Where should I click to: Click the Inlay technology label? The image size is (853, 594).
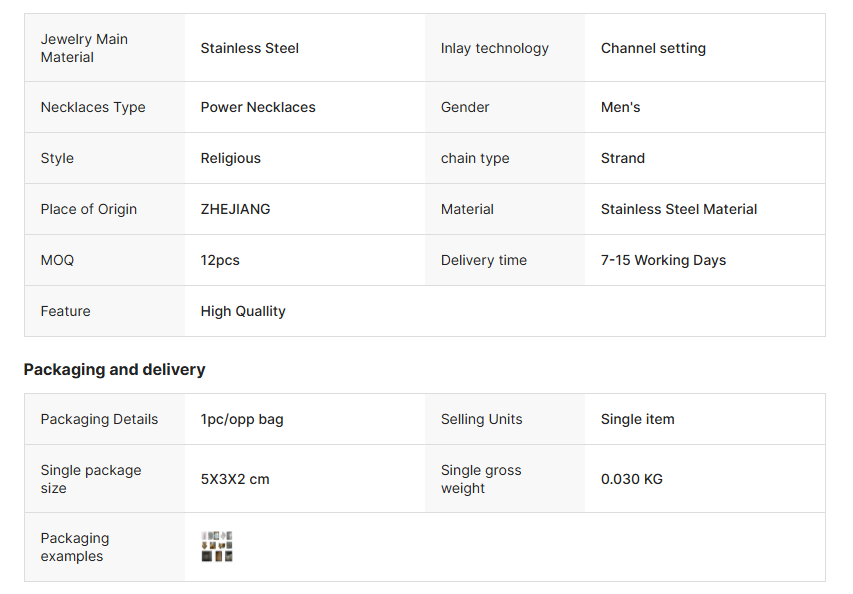494,48
